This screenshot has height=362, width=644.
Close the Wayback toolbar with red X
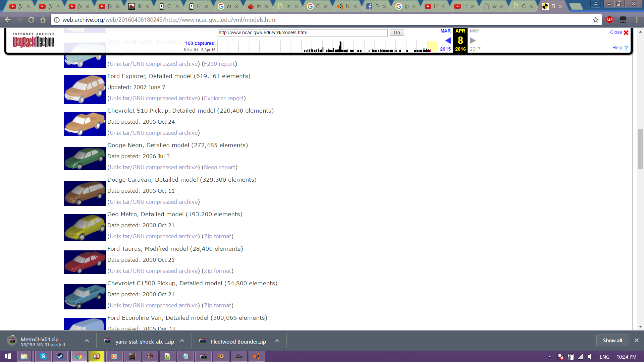tap(626, 33)
